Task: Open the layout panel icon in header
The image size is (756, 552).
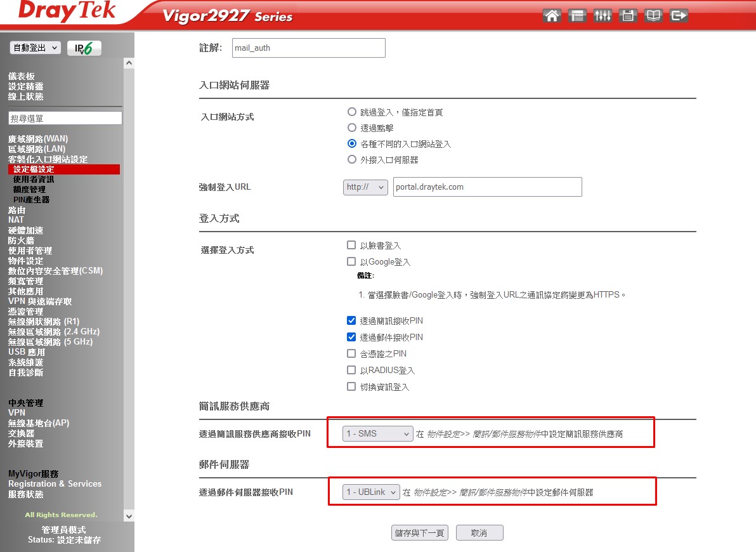Action: (x=577, y=16)
